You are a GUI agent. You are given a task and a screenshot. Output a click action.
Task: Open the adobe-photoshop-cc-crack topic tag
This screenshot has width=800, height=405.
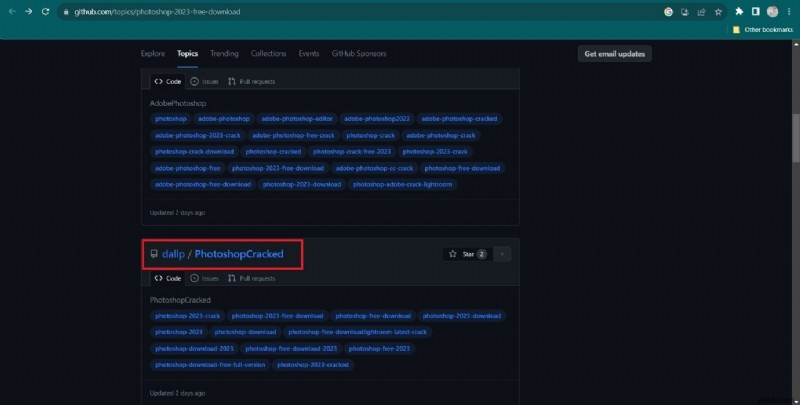click(x=374, y=168)
